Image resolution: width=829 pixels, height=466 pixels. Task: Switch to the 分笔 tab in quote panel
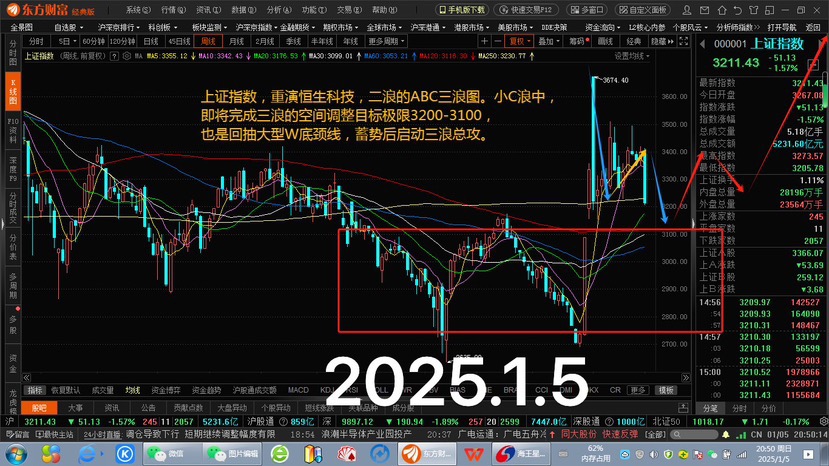710,408
